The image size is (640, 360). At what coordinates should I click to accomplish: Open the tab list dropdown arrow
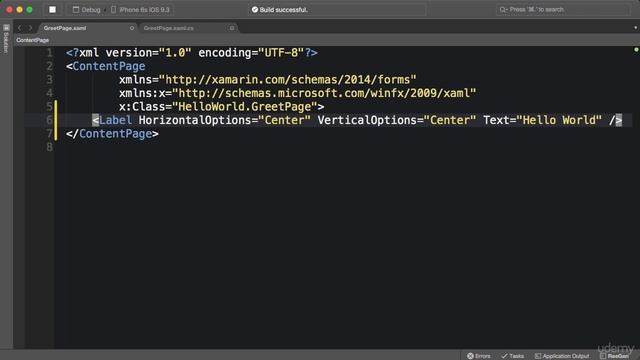pos(635,28)
